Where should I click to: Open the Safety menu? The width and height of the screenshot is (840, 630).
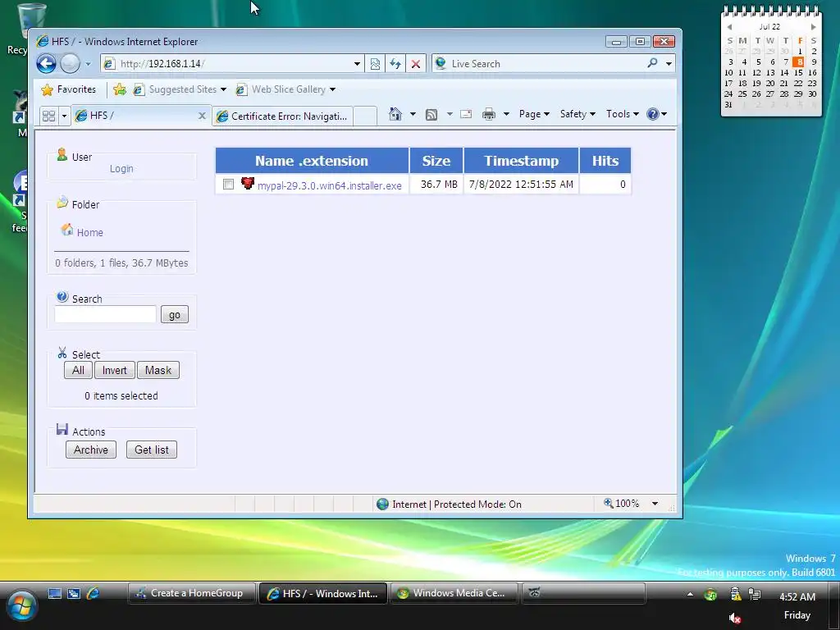click(577, 114)
